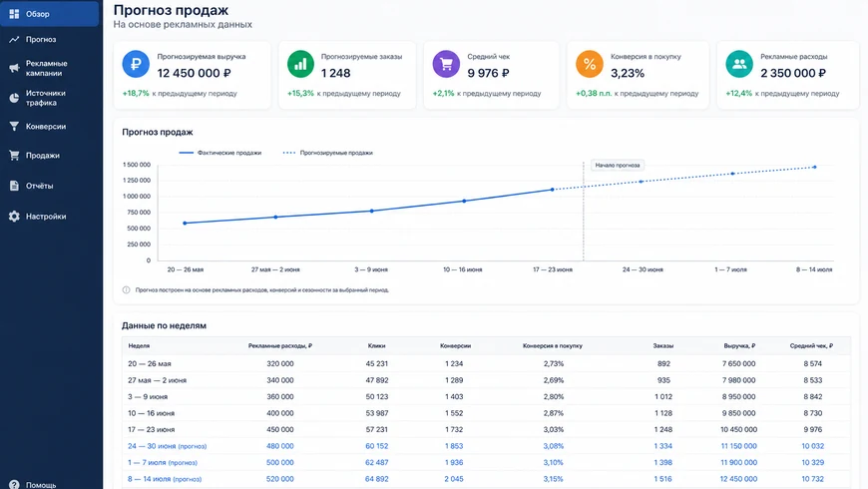This screenshot has height=489, width=868.
Task: Toggle Фактические продажи legend entry
Action: [x=220, y=153]
